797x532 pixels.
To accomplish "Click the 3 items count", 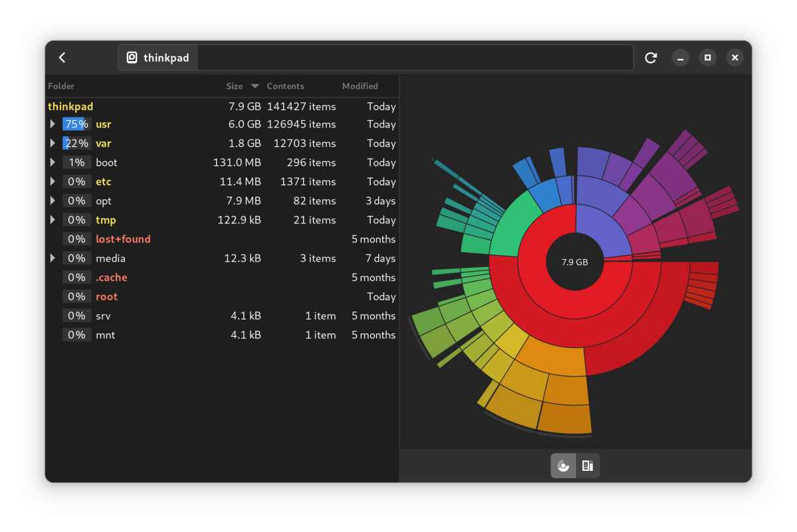I will (318, 258).
